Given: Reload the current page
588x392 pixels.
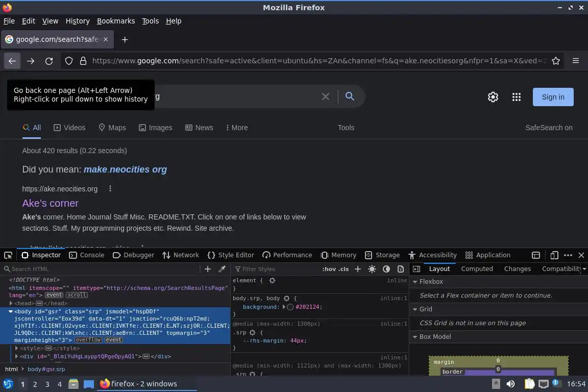Looking at the screenshot, I should (x=49, y=61).
